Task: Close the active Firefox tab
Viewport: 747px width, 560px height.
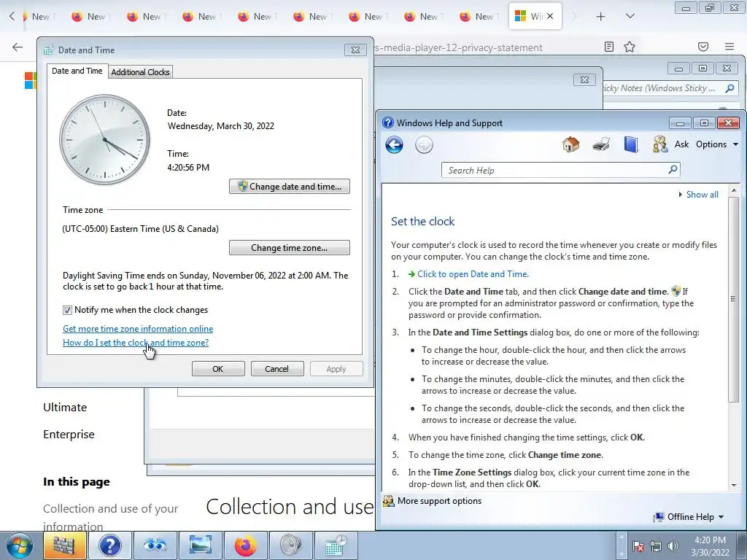Action: tap(550, 16)
